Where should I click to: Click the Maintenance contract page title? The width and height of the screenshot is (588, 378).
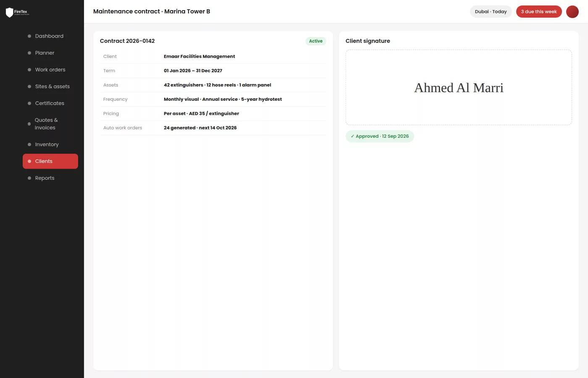click(x=152, y=12)
